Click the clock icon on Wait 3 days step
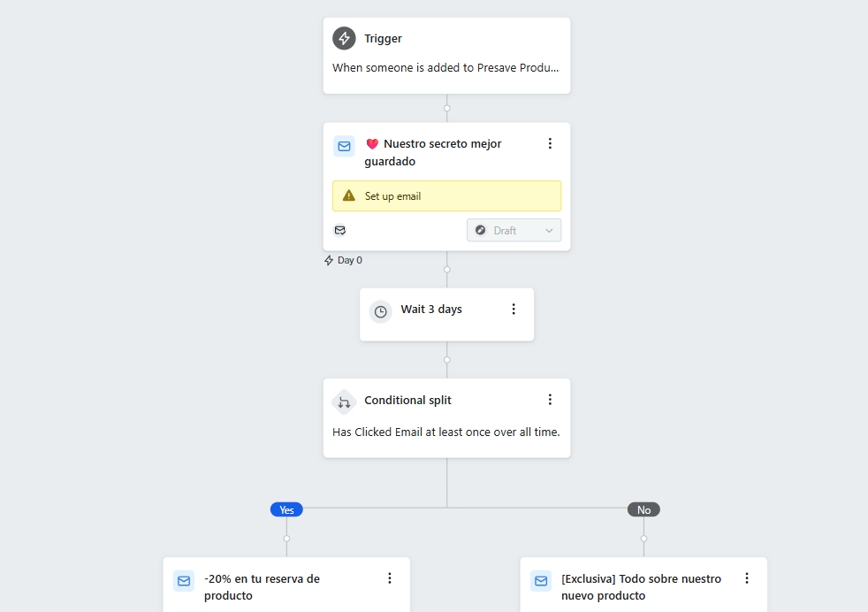The width and height of the screenshot is (868, 612). point(380,311)
